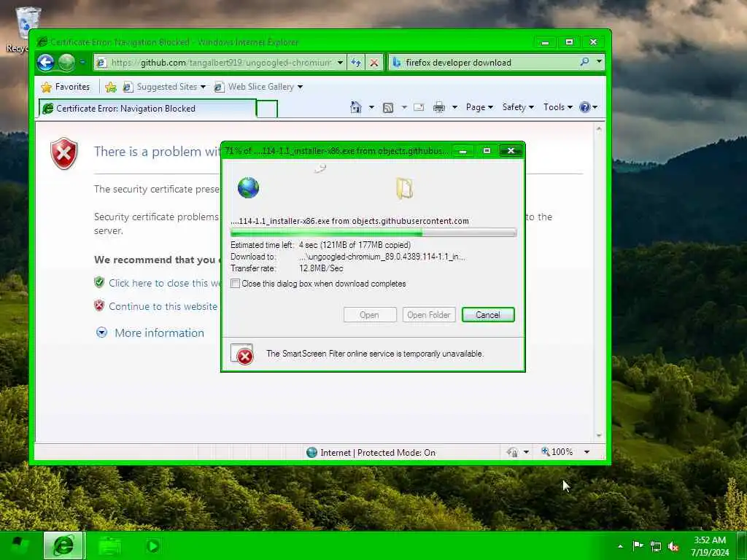747x560 pixels.
Task: Expand More information section
Action: 101,332
